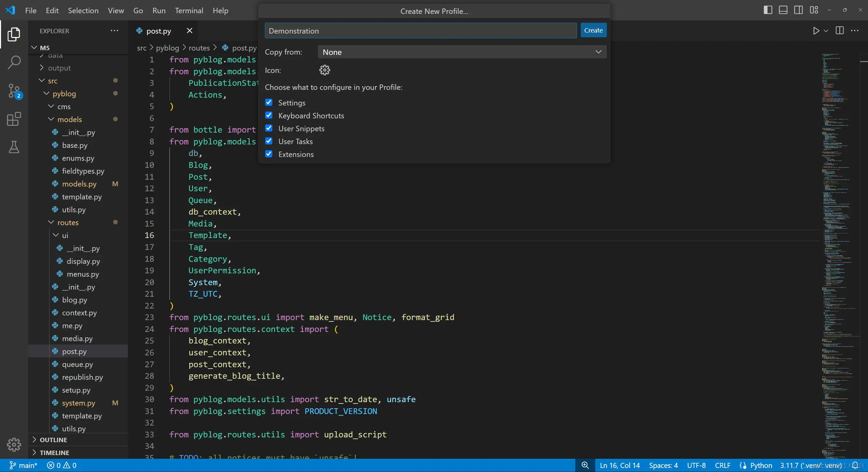Viewport: 868px width, 472px height.
Task: Click the Create profile button
Action: point(593,31)
